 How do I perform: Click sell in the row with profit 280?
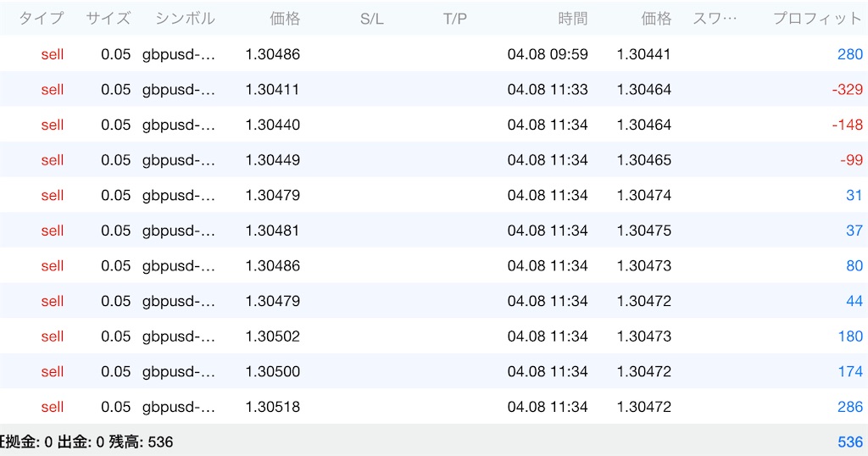52,54
